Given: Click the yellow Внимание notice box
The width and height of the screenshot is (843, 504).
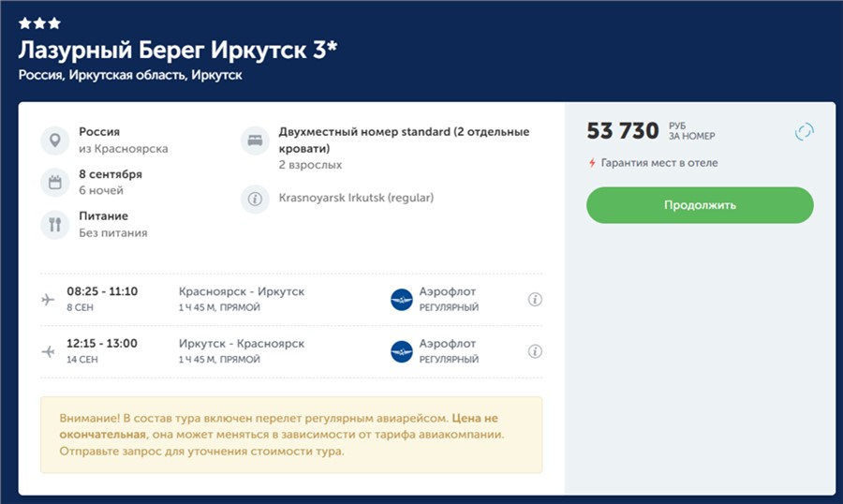Looking at the screenshot, I should pos(290,435).
